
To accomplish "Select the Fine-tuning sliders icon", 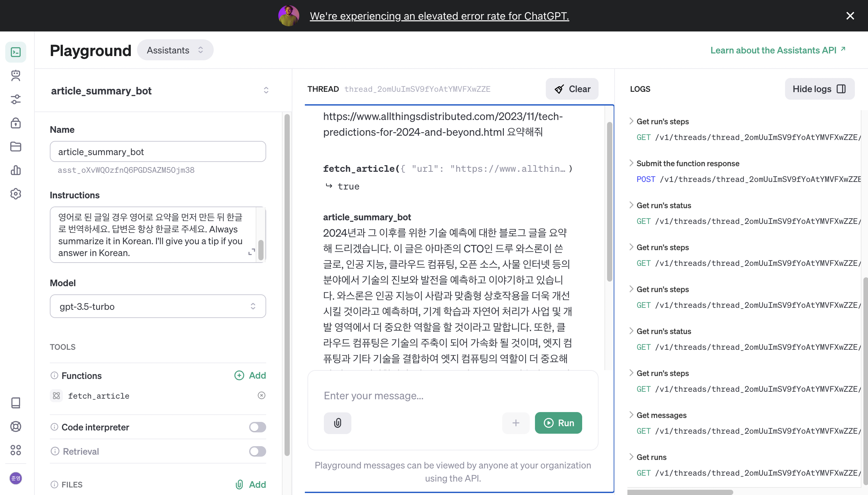I will tap(16, 99).
